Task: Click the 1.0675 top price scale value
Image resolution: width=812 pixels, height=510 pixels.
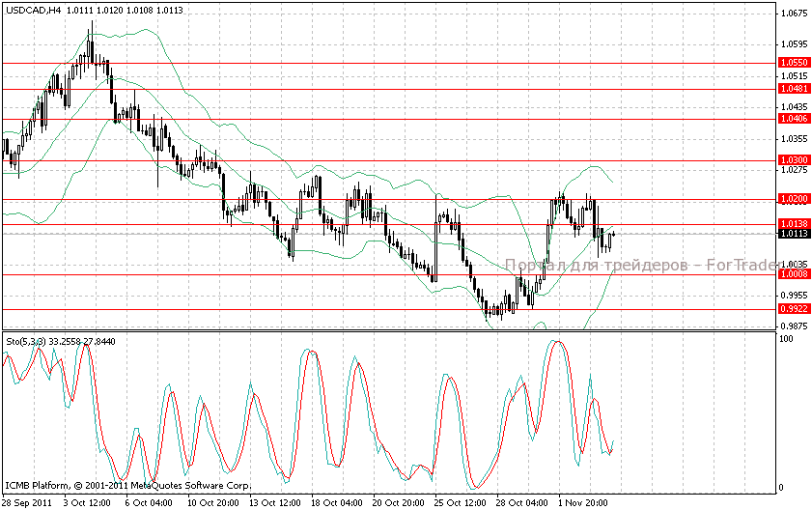Action: pyautogui.click(x=793, y=14)
